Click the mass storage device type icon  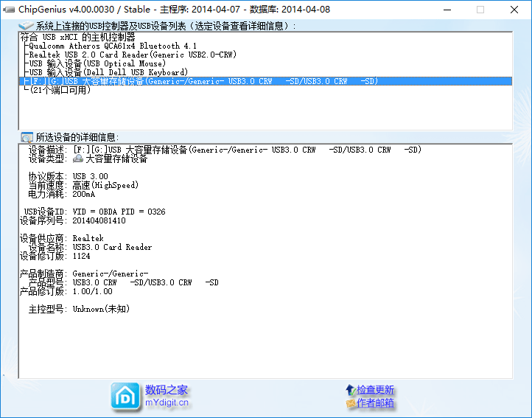point(78,159)
